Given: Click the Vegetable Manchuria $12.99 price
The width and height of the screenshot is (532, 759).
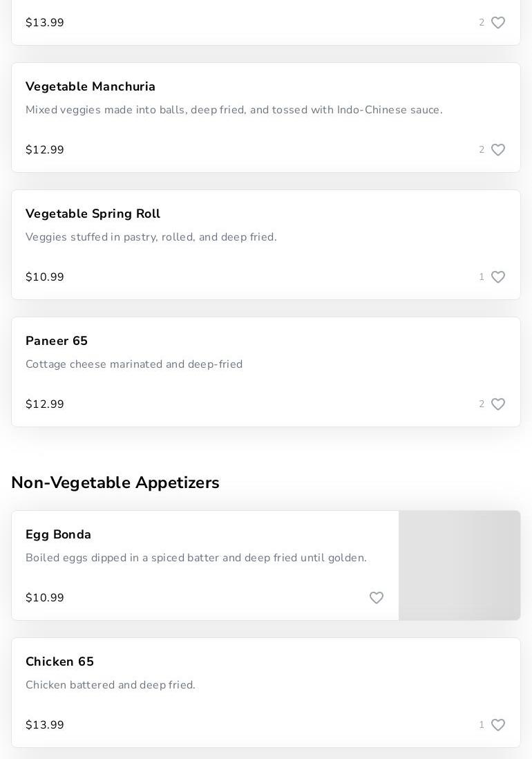Looking at the screenshot, I should click(x=45, y=150).
